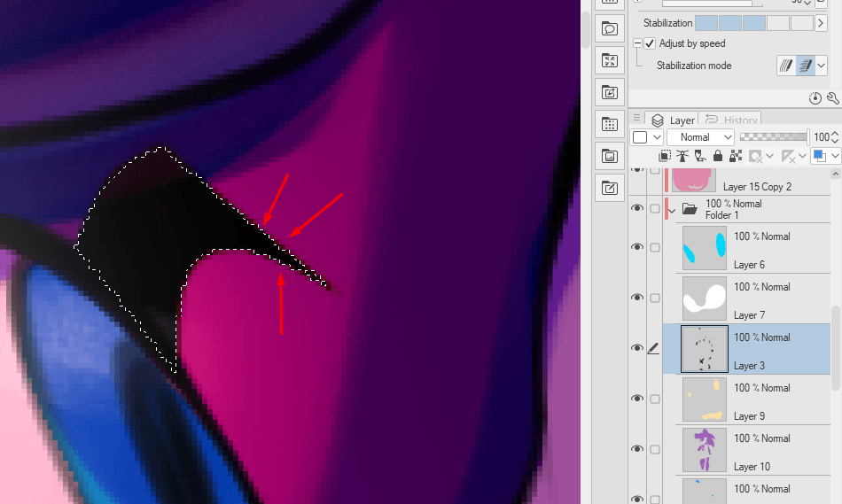Open the speech balloon material folder icon
Viewport: 842px width, 504px height.
610,28
